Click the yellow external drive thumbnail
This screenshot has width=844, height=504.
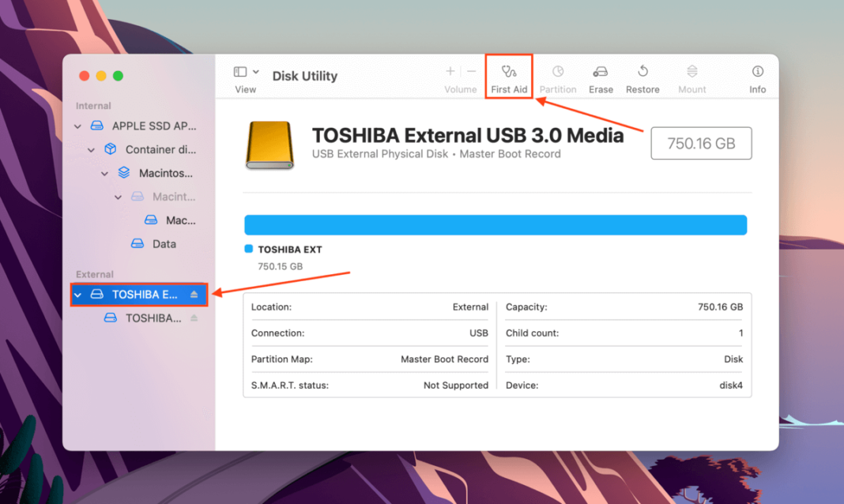click(x=269, y=144)
